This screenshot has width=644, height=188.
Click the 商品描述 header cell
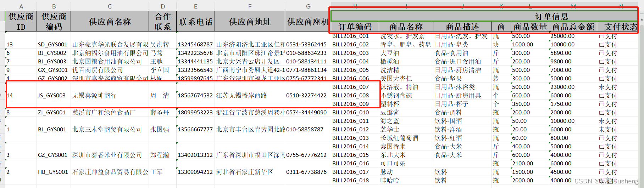click(x=462, y=27)
